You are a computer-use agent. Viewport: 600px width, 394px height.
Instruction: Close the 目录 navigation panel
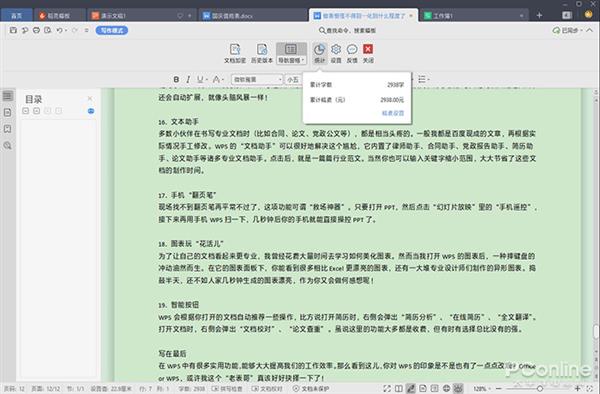[90, 98]
